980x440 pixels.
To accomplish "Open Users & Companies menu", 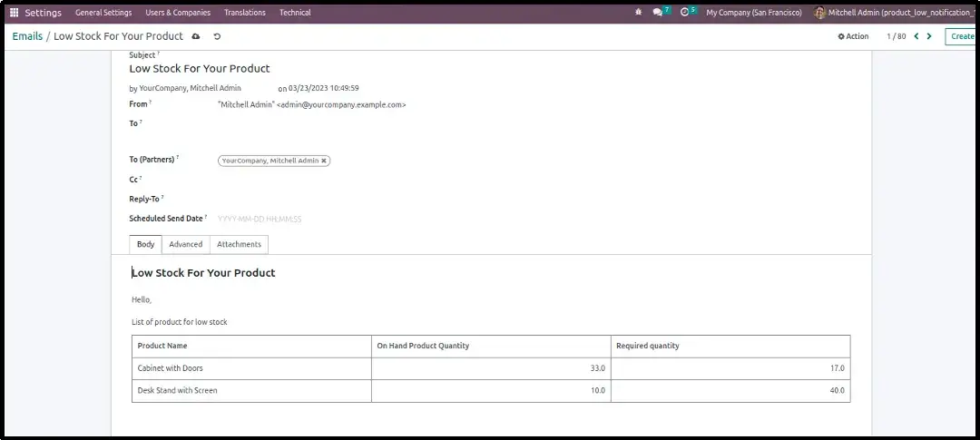I will (178, 13).
